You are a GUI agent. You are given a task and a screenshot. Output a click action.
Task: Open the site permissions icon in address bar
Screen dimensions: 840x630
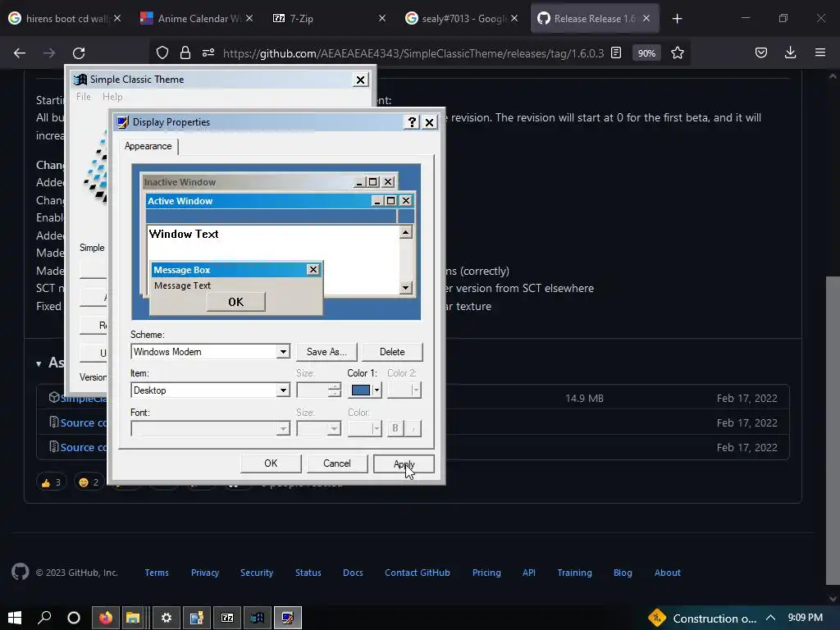[x=208, y=52]
